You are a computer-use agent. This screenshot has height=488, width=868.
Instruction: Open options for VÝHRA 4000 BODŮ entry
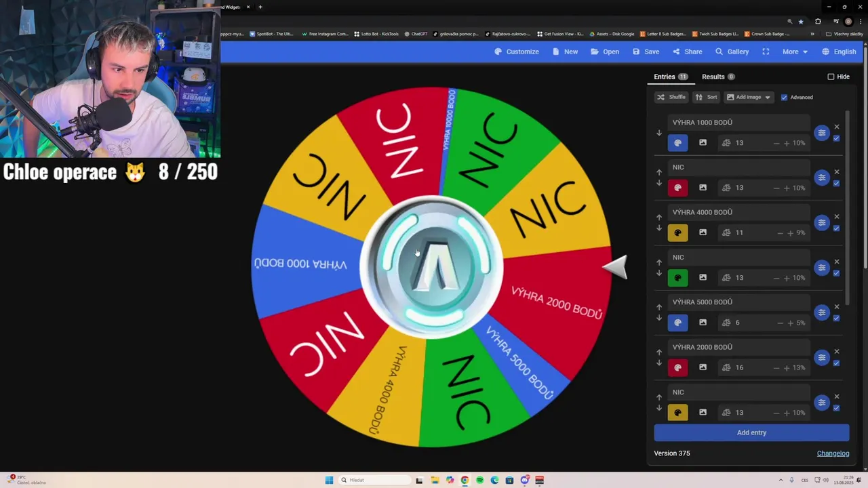[x=822, y=222]
